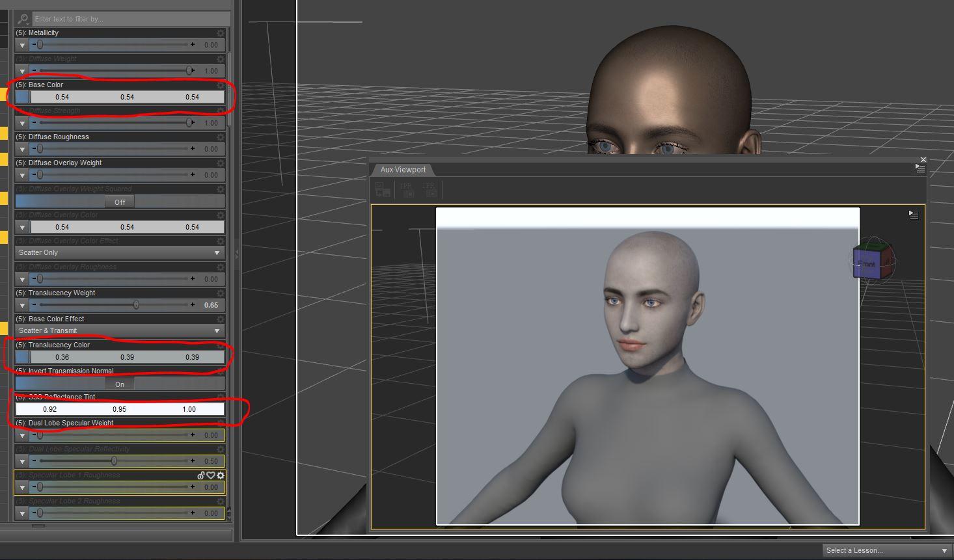The width and height of the screenshot is (954, 560).
Task: Increase Diffuse Roughness with the plus icon
Action: pyautogui.click(x=193, y=149)
